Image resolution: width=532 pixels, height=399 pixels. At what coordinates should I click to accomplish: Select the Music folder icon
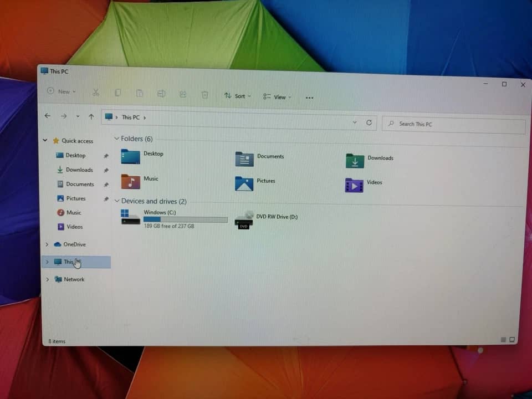[130, 182]
